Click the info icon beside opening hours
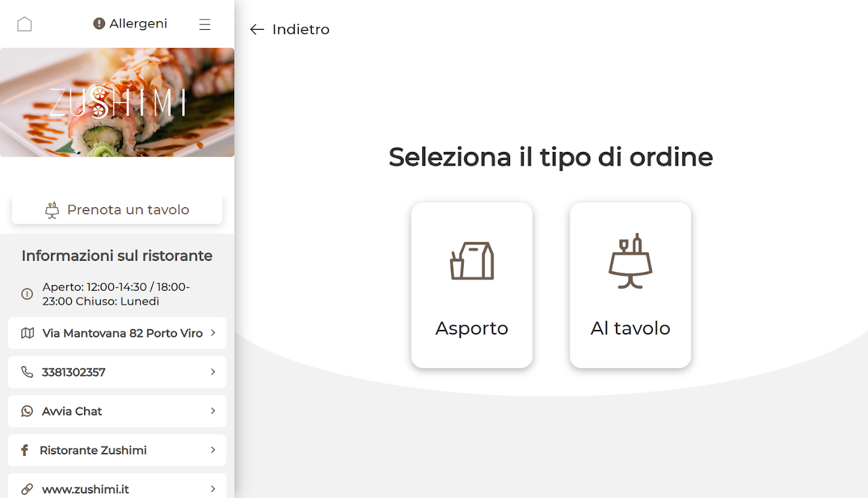The height and width of the screenshot is (498, 868). coord(27,294)
